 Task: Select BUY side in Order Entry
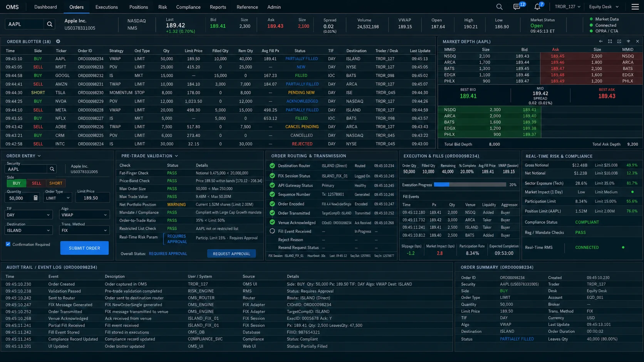point(17,183)
